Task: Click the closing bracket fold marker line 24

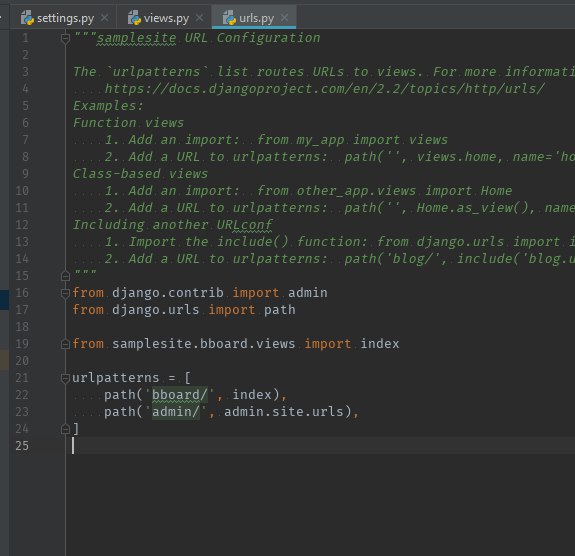Action: pyautogui.click(x=65, y=429)
